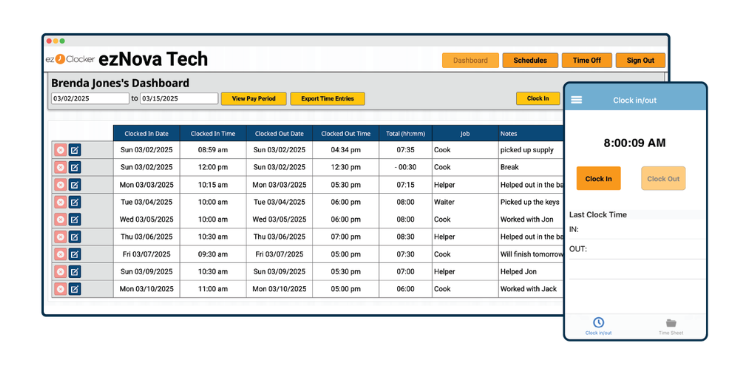The width and height of the screenshot is (750, 375).
Task: Edit the Sun 03/09/2025 entry
Action: click(75, 272)
